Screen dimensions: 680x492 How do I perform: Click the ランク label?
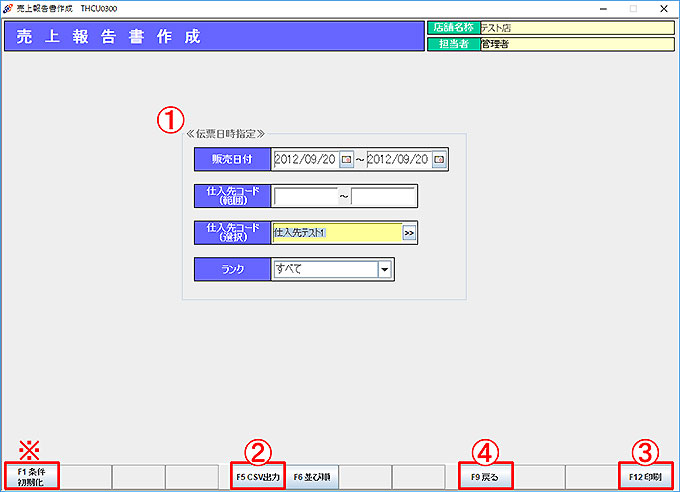click(232, 269)
